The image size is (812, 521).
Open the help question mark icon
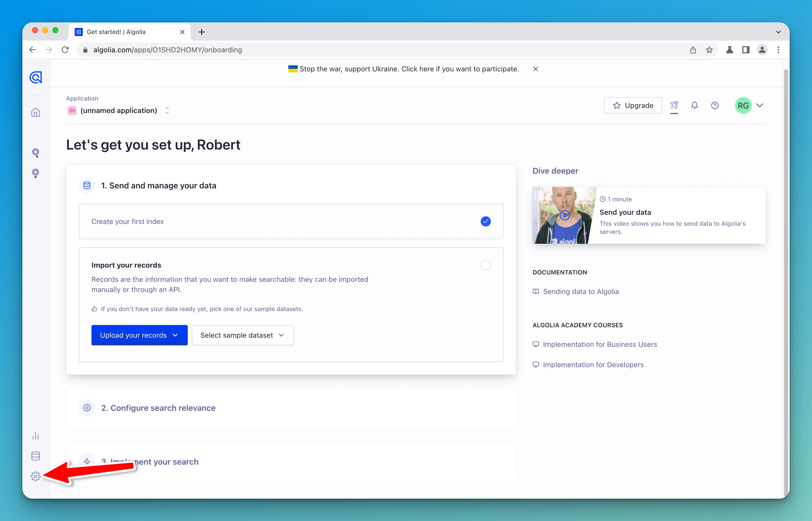pyautogui.click(x=714, y=106)
